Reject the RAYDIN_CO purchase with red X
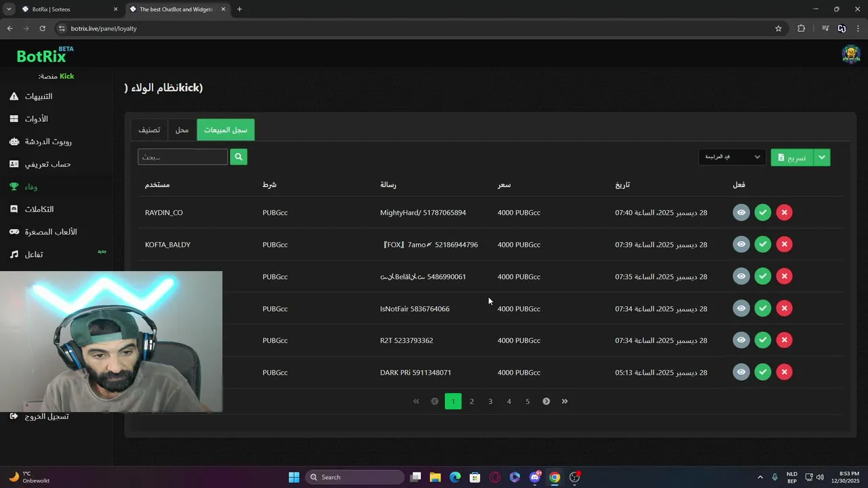868x488 pixels. point(784,212)
